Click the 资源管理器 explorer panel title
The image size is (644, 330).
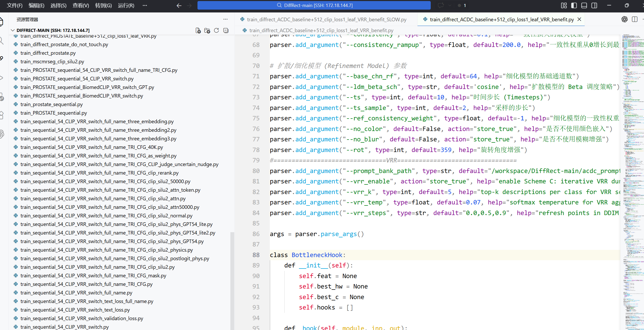point(27,19)
